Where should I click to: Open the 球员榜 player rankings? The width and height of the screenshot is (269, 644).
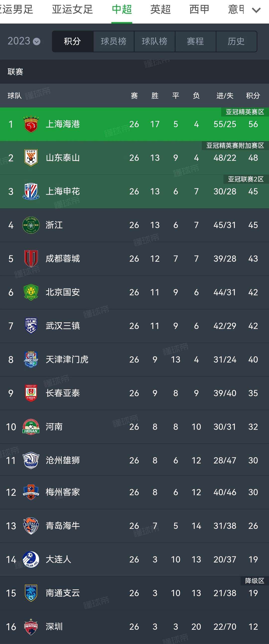114,41
